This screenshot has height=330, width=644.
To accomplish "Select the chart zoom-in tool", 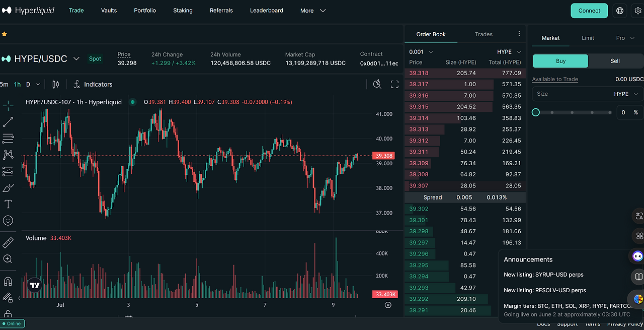I will [x=8, y=259].
